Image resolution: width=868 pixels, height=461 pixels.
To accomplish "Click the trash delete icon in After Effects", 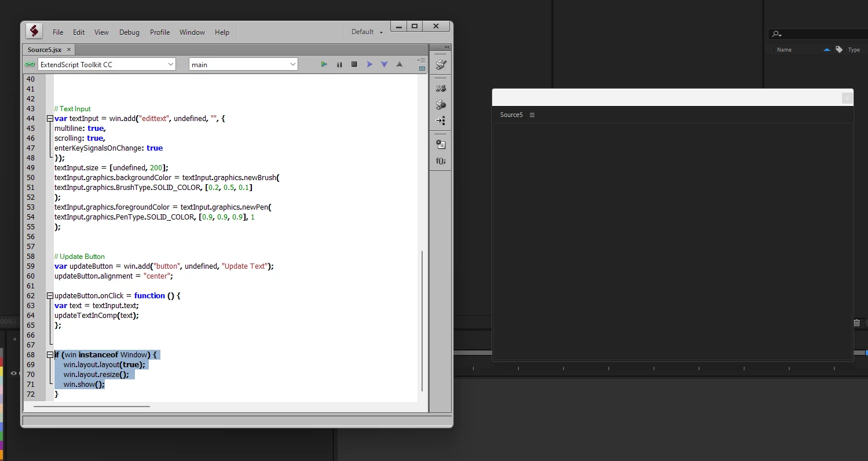I will [857, 323].
